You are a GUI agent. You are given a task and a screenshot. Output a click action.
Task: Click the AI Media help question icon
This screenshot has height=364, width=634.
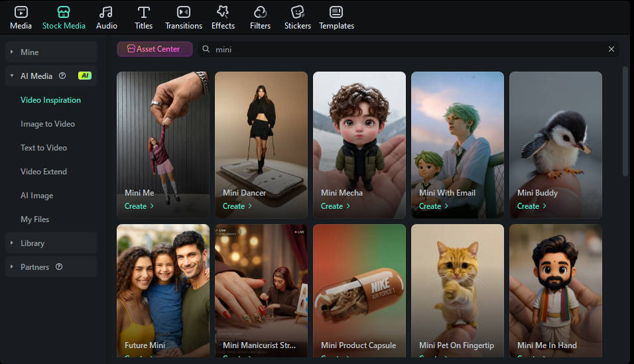pyautogui.click(x=62, y=76)
